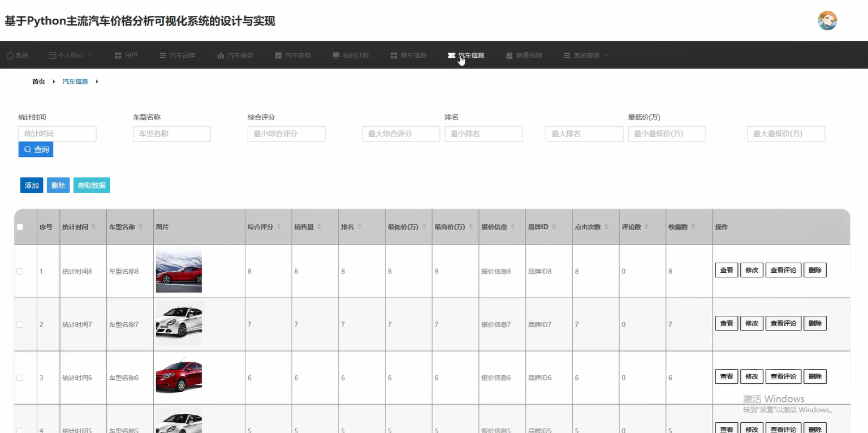Focus the 最小最低价(万) input field

click(x=667, y=134)
